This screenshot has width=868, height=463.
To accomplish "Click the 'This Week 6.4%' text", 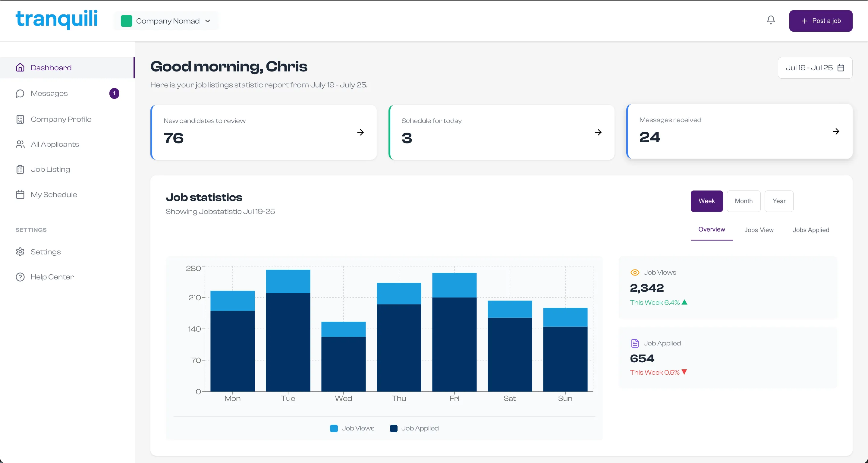I will pyautogui.click(x=655, y=302).
